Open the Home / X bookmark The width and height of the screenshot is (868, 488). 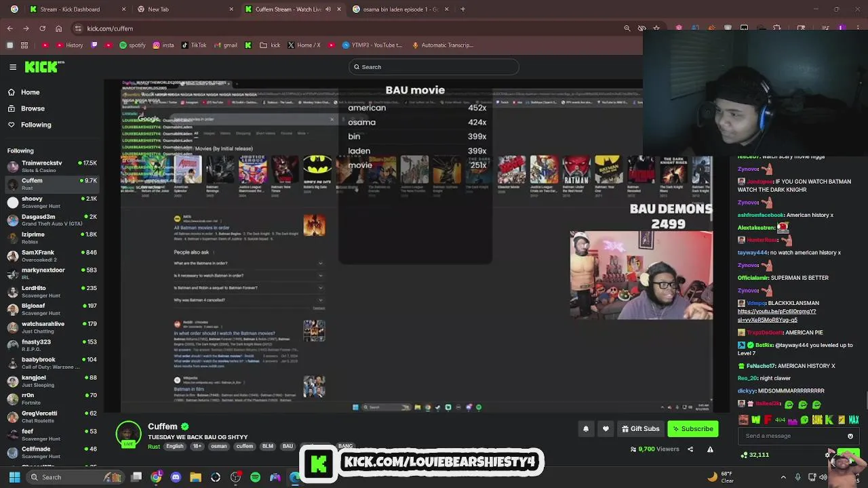pos(304,45)
